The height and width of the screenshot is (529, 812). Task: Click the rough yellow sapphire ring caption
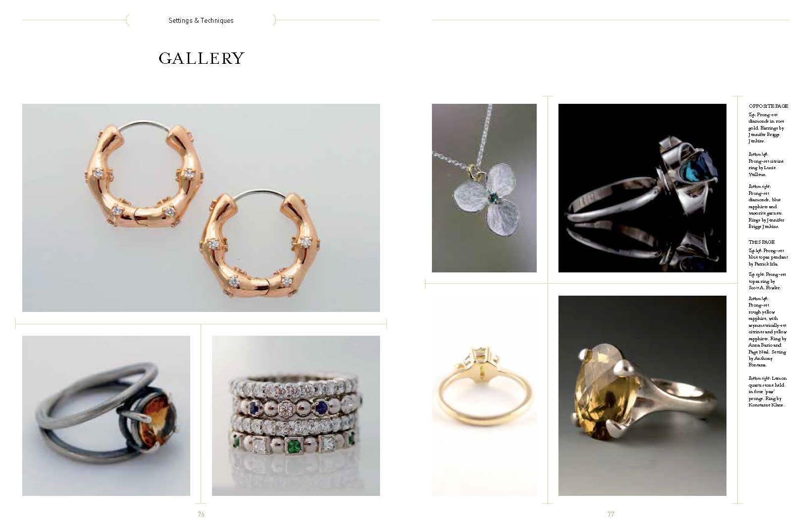[x=768, y=332]
